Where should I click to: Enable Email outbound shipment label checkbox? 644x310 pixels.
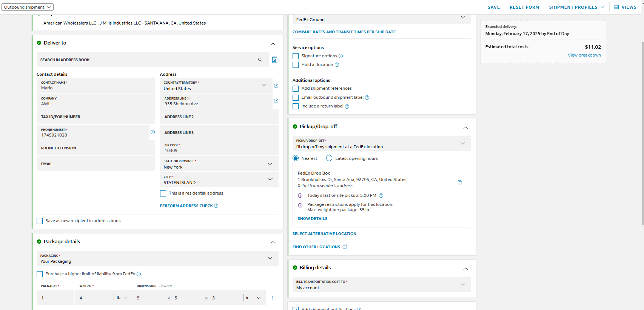[296, 98]
